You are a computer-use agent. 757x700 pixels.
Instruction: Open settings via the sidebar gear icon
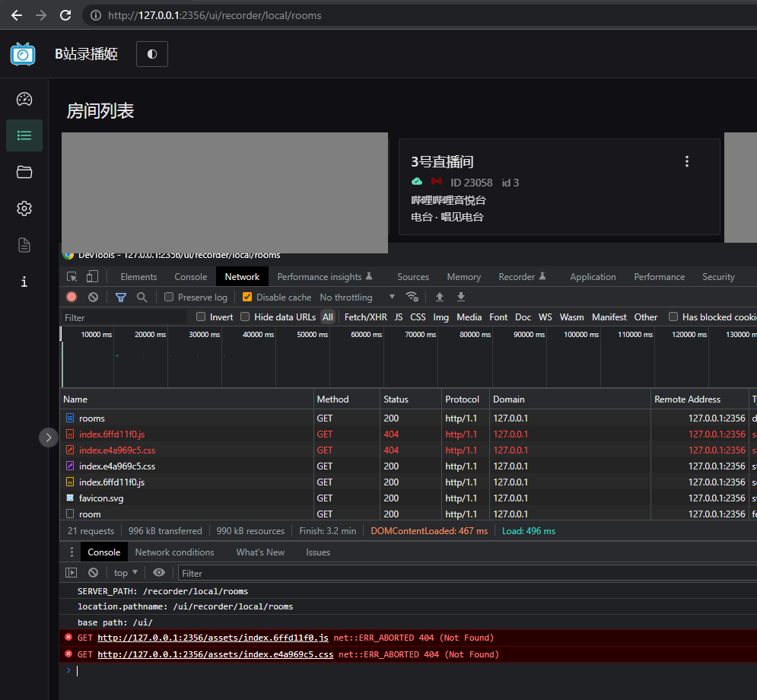point(24,208)
